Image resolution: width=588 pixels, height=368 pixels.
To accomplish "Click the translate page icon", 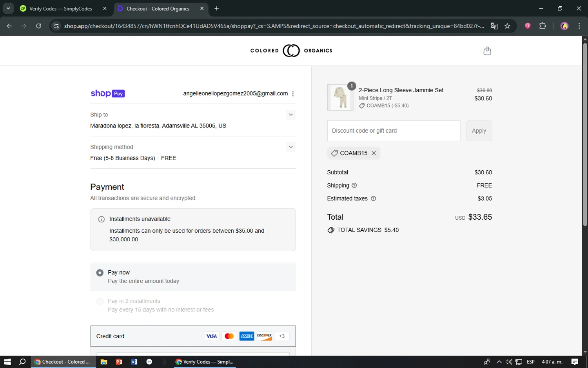I will 494,26.
